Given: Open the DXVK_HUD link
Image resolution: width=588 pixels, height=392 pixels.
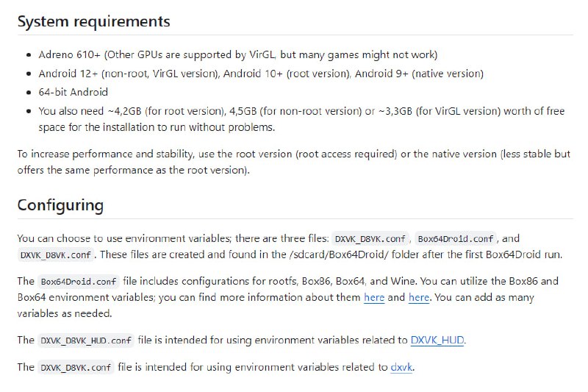Looking at the screenshot, I should coord(437,341).
